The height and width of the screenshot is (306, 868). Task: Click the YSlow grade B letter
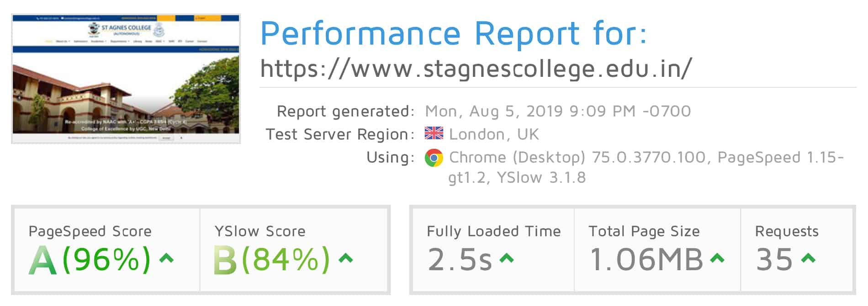coord(225,260)
